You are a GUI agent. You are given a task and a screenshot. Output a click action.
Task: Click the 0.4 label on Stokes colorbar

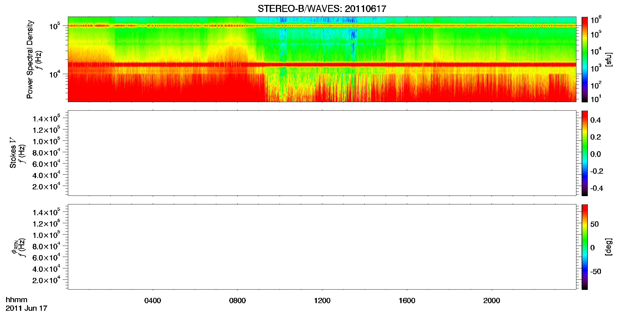595,120
